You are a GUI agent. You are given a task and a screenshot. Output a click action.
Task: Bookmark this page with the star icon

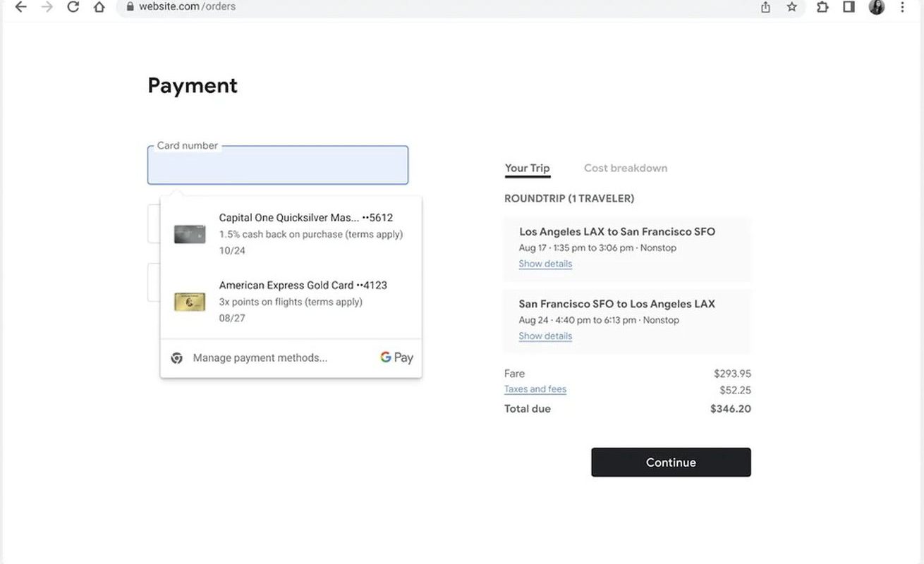(792, 7)
